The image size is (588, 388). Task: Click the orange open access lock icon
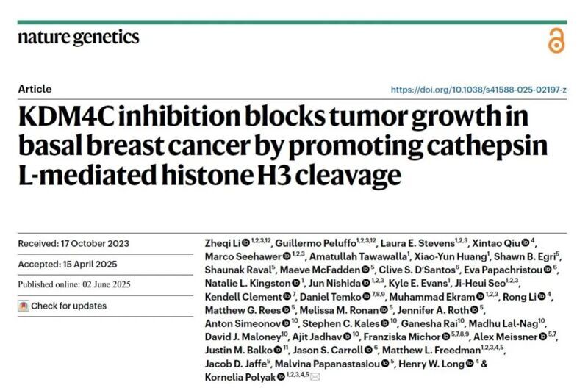556,41
